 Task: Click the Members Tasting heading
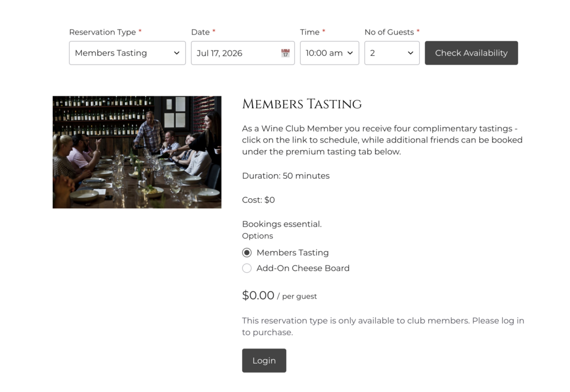302,104
